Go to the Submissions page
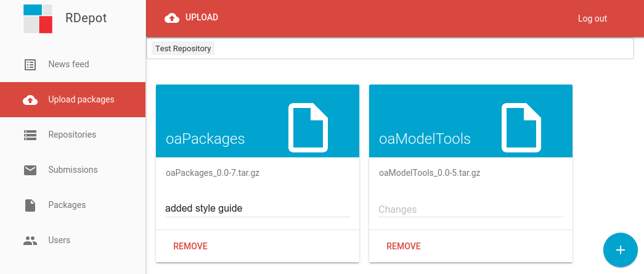Image resolution: width=644 pixels, height=274 pixels. click(73, 170)
